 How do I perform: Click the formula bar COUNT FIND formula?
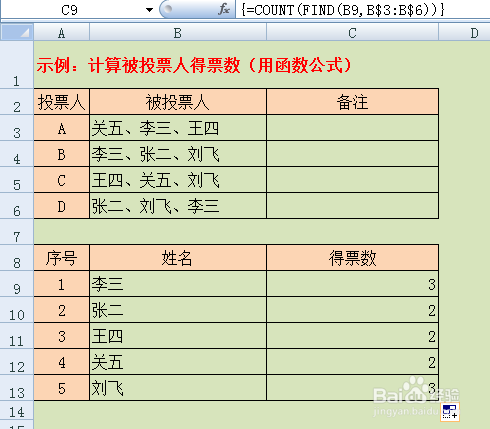tap(343, 10)
